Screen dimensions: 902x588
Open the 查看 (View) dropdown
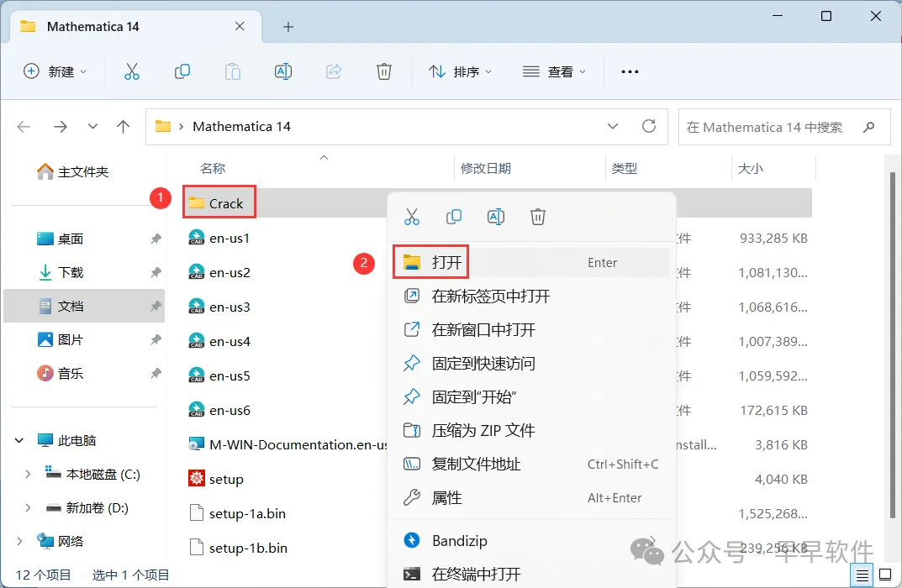[554, 71]
